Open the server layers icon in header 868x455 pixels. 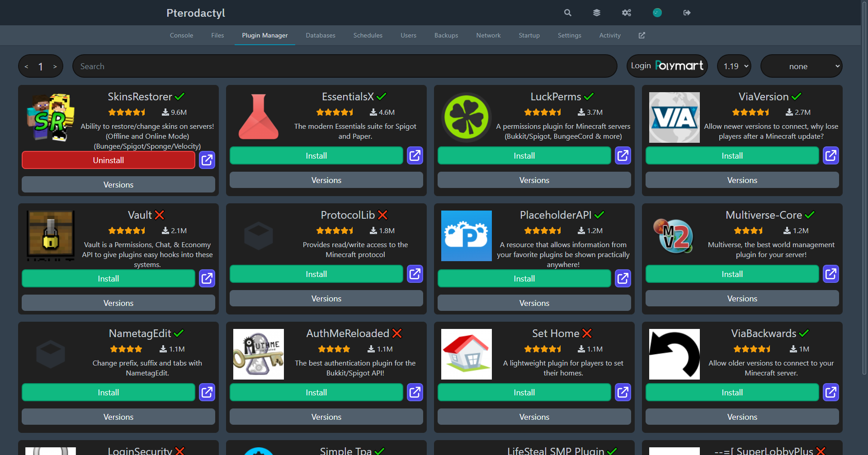597,13
